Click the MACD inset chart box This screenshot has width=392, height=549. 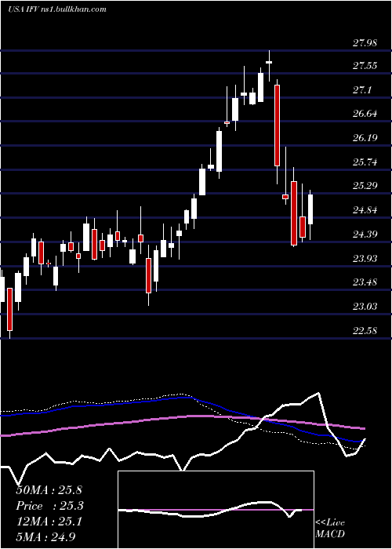tap(216, 510)
